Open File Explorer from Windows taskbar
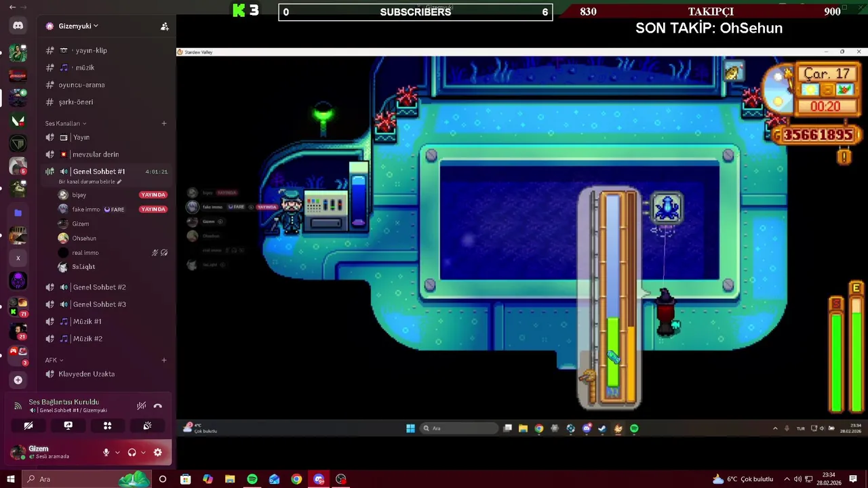The image size is (868, 488). (x=230, y=479)
